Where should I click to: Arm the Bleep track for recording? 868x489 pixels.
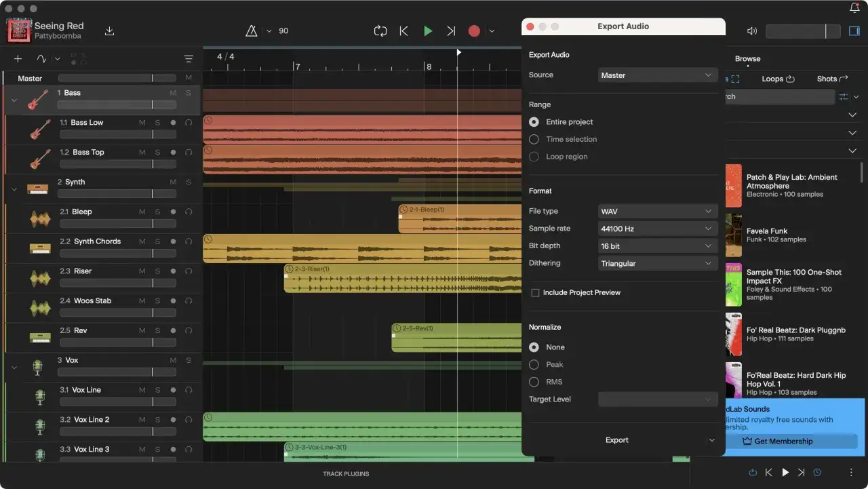[173, 212]
